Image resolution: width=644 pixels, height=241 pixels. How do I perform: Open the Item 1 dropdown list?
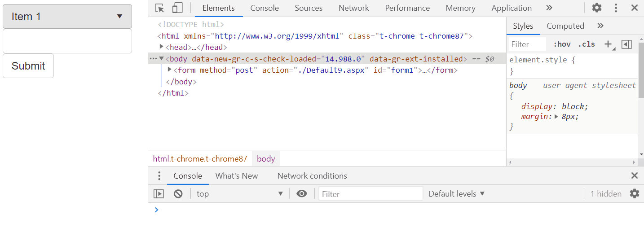67,17
